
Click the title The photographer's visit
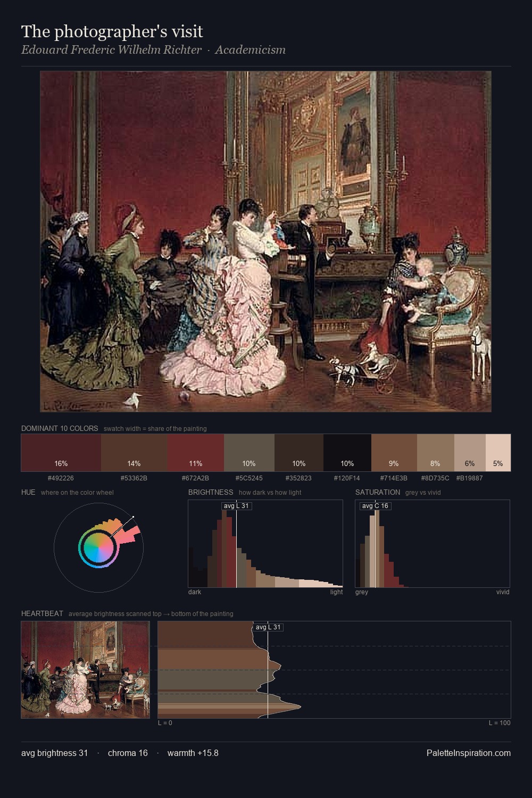click(x=112, y=31)
